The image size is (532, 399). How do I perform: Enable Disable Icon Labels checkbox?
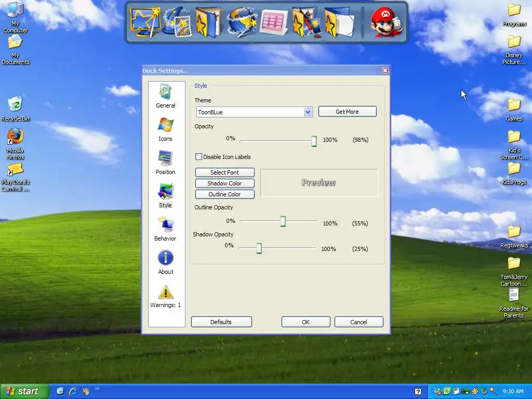coord(198,157)
